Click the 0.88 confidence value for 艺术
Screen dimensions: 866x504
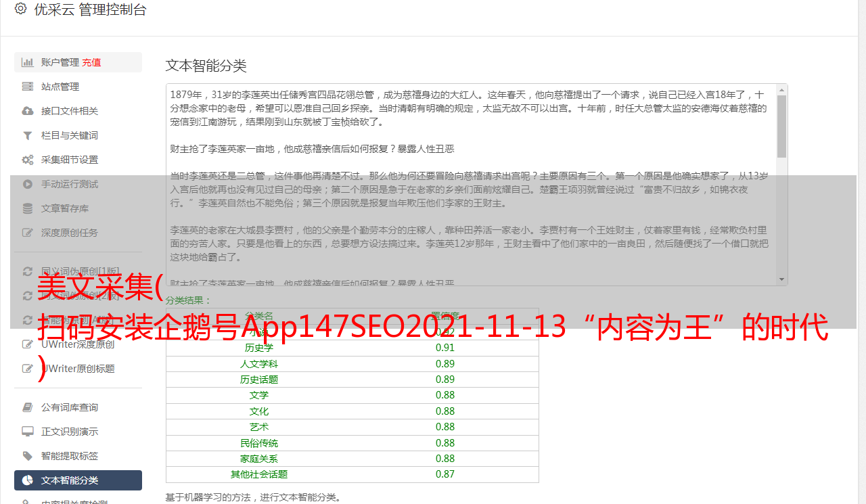(445, 427)
